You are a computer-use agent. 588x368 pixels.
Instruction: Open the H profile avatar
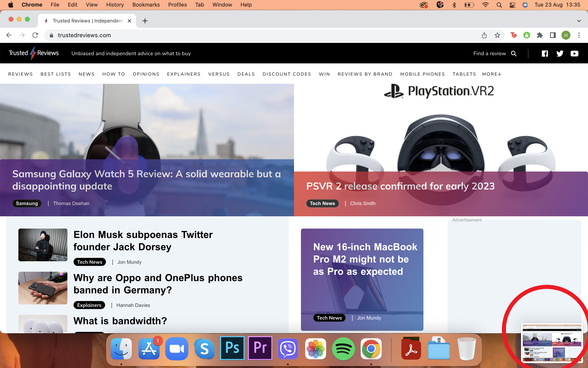566,35
